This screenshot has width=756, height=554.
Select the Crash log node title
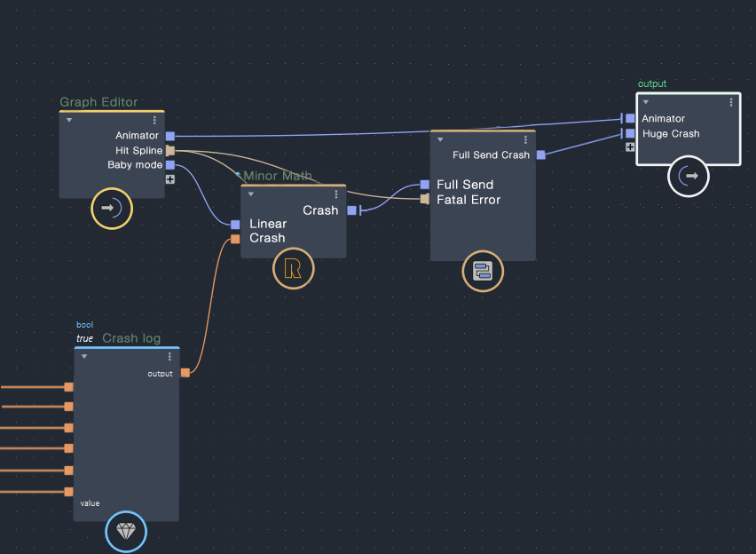[x=131, y=338]
